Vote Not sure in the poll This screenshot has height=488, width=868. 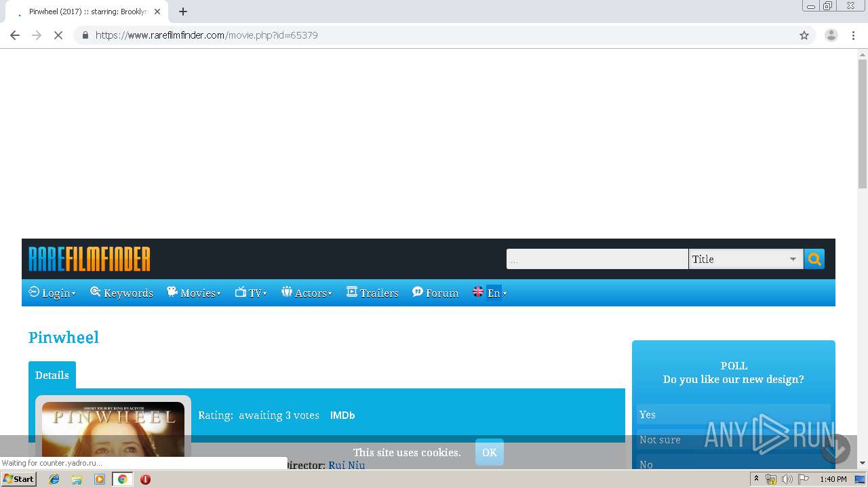(734, 440)
